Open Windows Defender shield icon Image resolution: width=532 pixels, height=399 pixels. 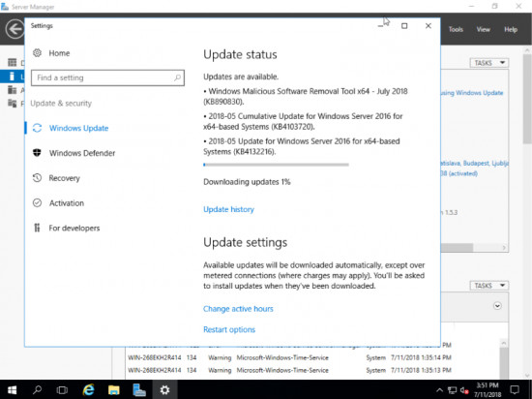[37, 153]
